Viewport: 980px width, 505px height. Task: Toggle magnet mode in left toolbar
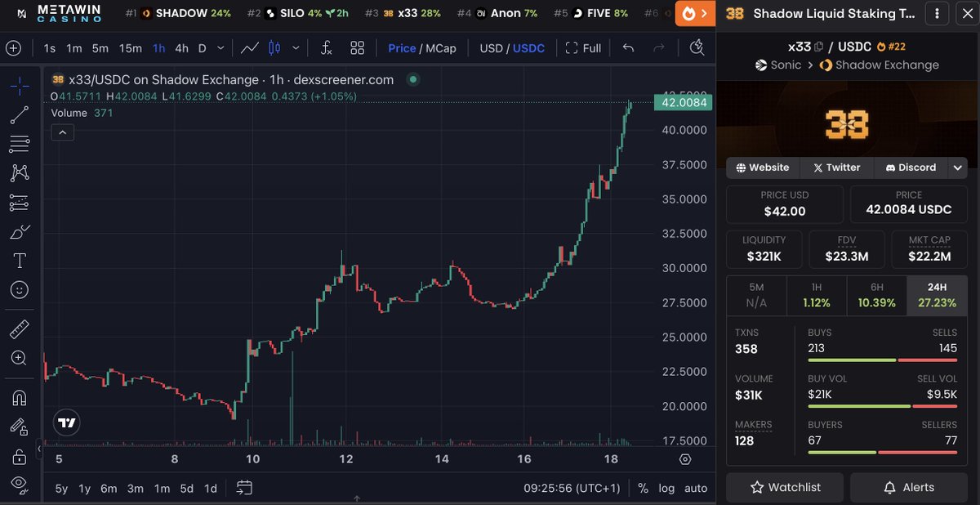(x=20, y=397)
